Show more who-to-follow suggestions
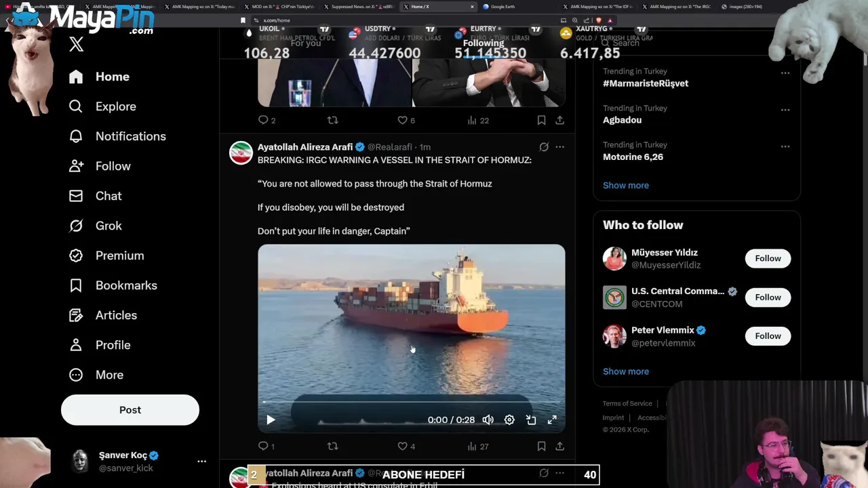 pyautogui.click(x=626, y=371)
